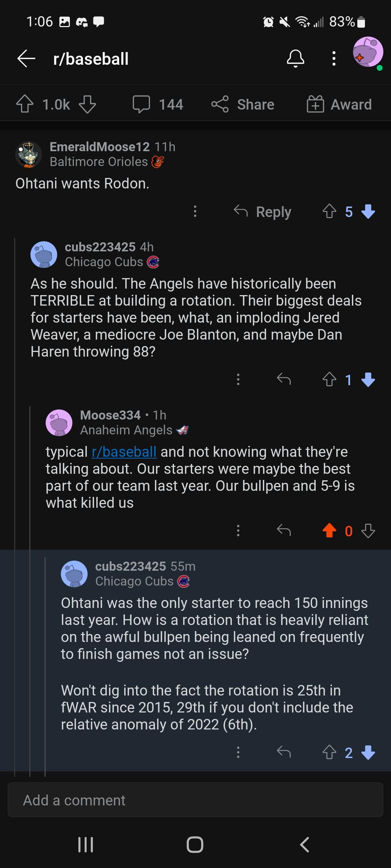Viewport: 391px width, 868px height.
Task: Upvote the post with 1.0k points
Action: [x=25, y=104]
